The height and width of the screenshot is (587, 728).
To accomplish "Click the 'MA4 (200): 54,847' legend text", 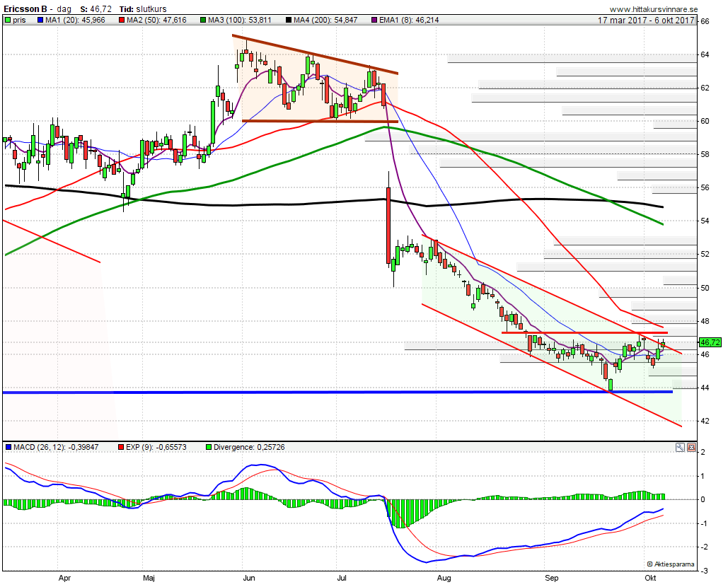I will tap(326, 20).
